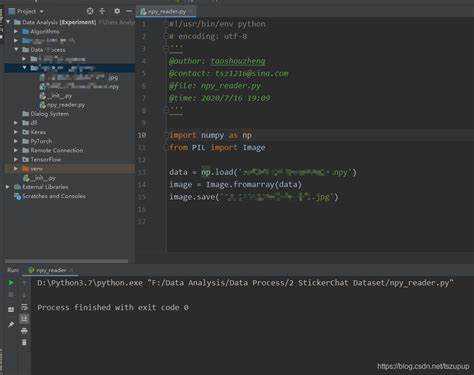Image resolution: width=474 pixels, height=375 pixels.
Task: Click '# encoding: utf-8' comment line
Action: tap(208, 36)
